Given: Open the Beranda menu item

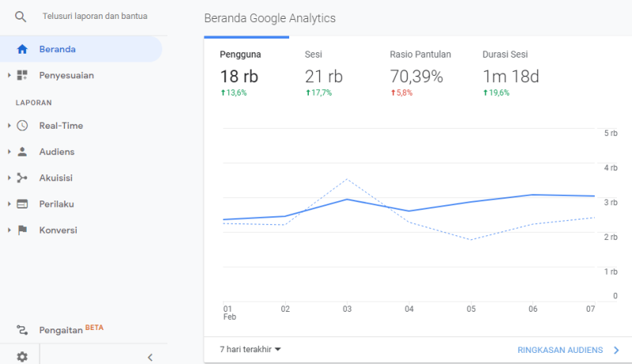Looking at the screenshot, I should click(x=81, y=49).
